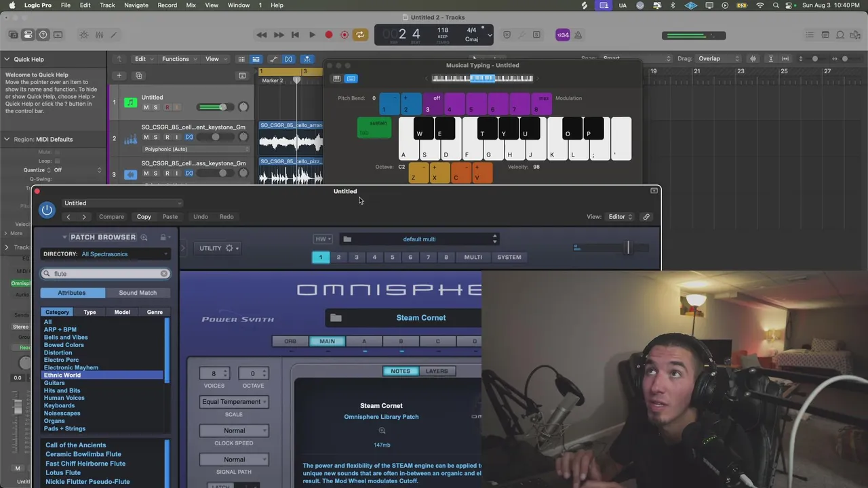Open the plug-in preset Untitled dropdown

[123, 203]
